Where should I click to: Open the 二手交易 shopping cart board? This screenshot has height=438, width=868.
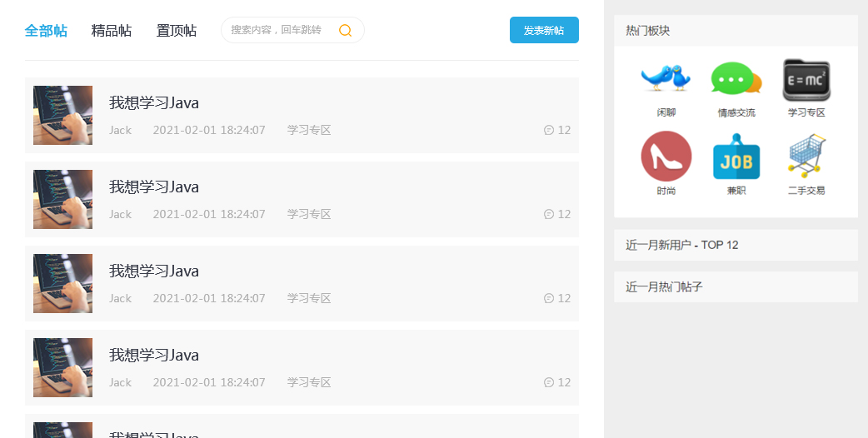[806, 156]
